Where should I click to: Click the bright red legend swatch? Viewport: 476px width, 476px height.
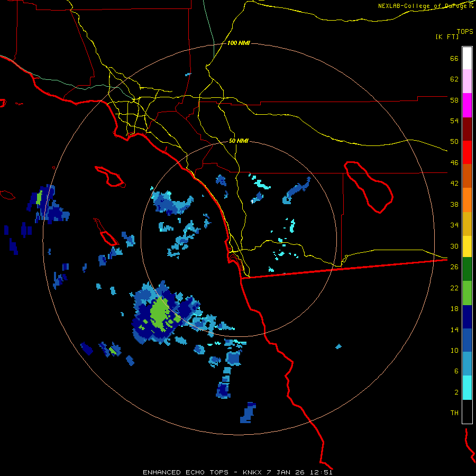tap(467, 152)
